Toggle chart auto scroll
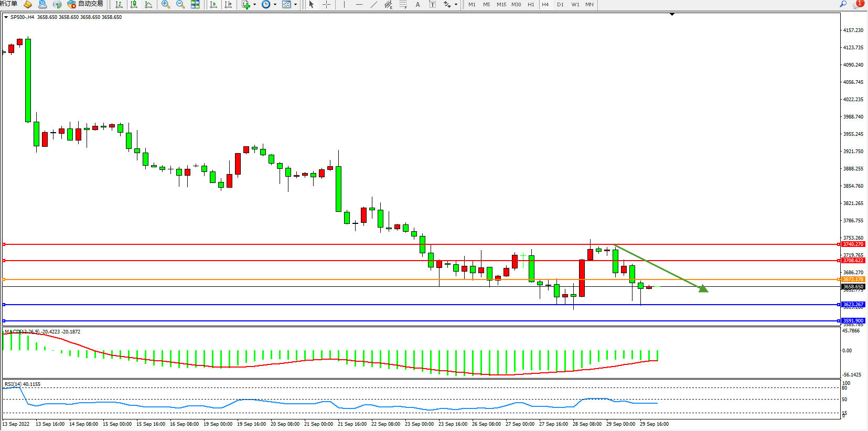 (213, 5)
